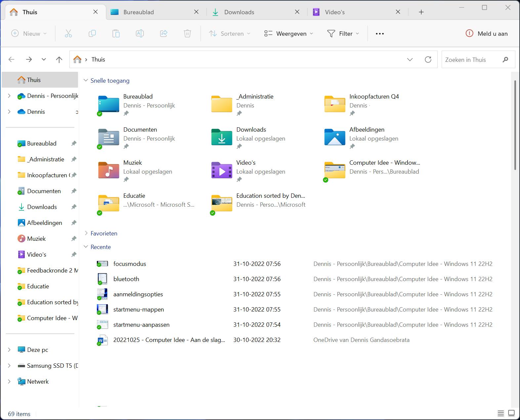The image size is (520, 420).
Task: Collapse the Snelle toegang section
Action: [x=86, y=80]
